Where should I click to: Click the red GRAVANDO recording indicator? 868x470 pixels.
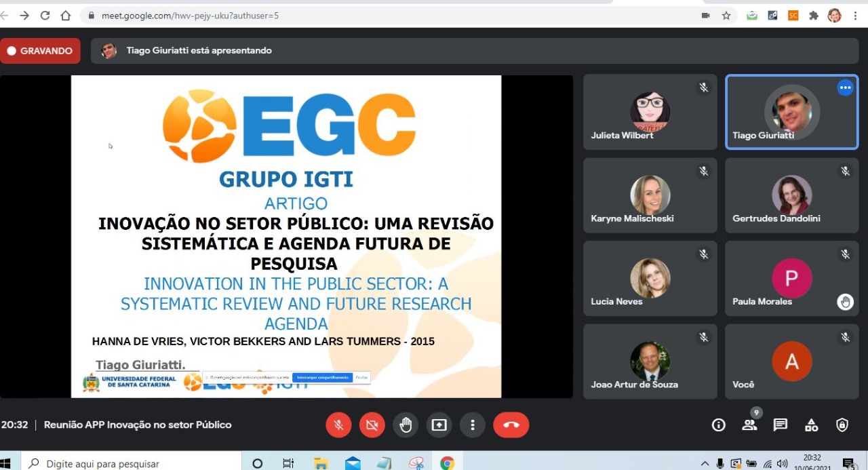[41, 51]
